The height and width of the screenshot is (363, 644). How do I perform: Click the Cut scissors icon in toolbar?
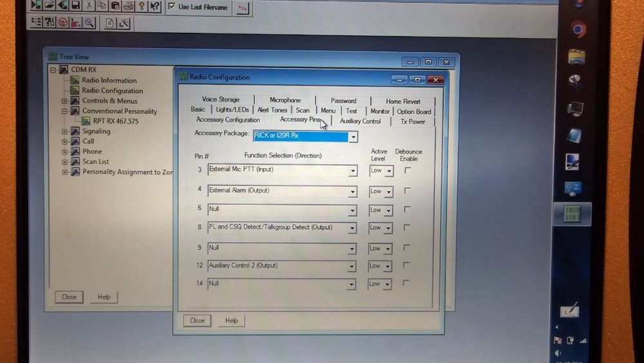point(90,6)
